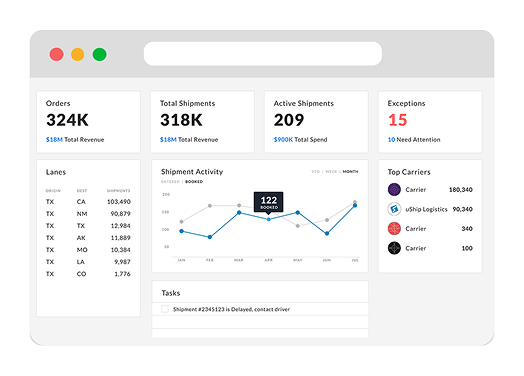Switch chart to WEEK view

331,171
